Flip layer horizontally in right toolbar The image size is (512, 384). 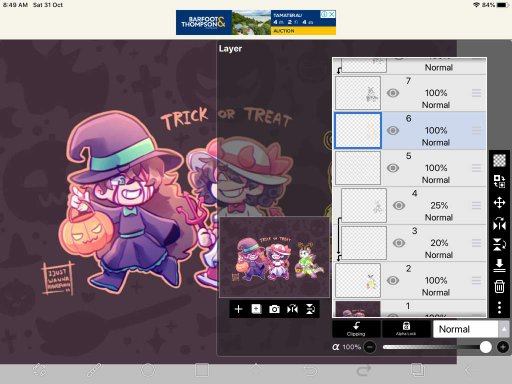(x=499, y=224)
